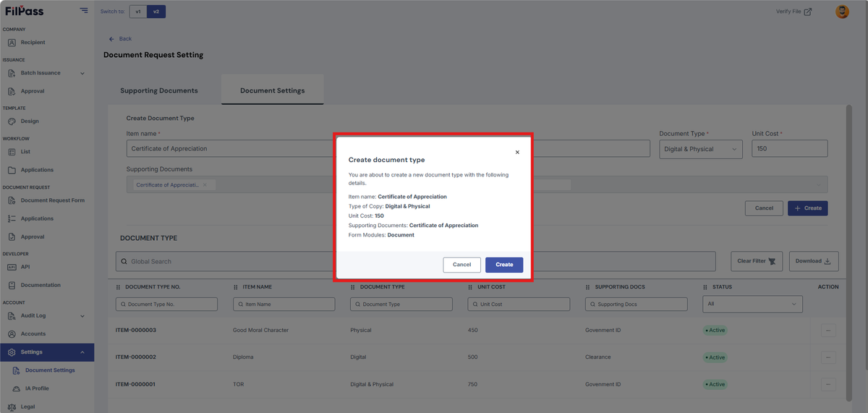Screen dimensions: 868x413
Task: Click the Good Moral Character cell
Action: 260,331
